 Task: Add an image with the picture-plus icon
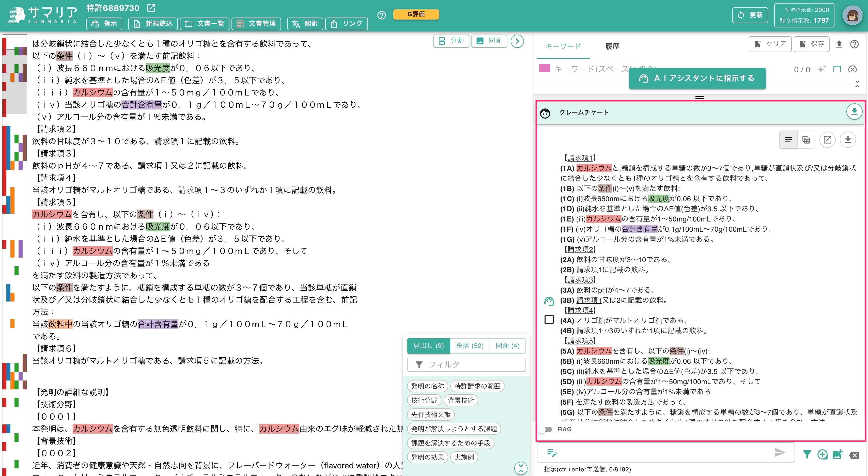pos(838,455)
